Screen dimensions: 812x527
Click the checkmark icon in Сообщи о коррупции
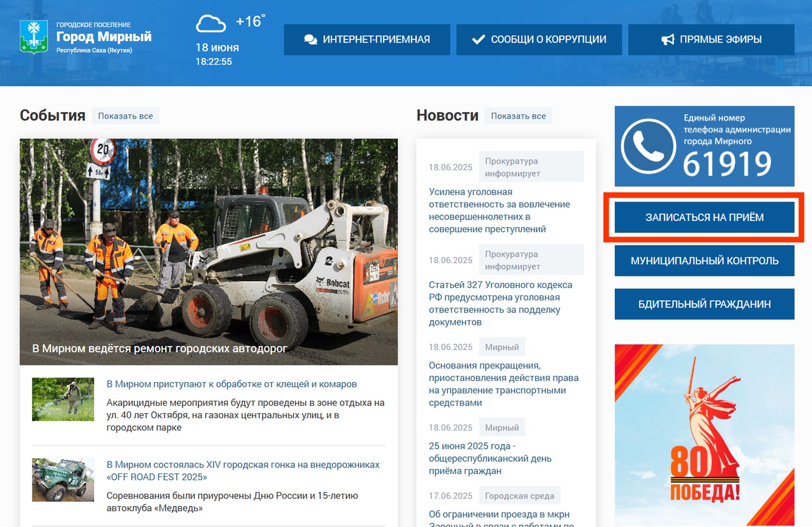pyautogui.click(x=478, y=40)
